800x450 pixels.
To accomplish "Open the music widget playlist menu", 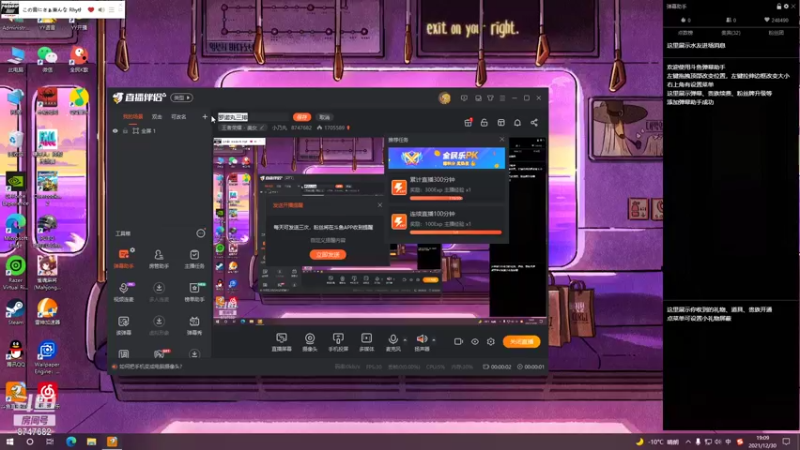I will [x=111, y=9].
